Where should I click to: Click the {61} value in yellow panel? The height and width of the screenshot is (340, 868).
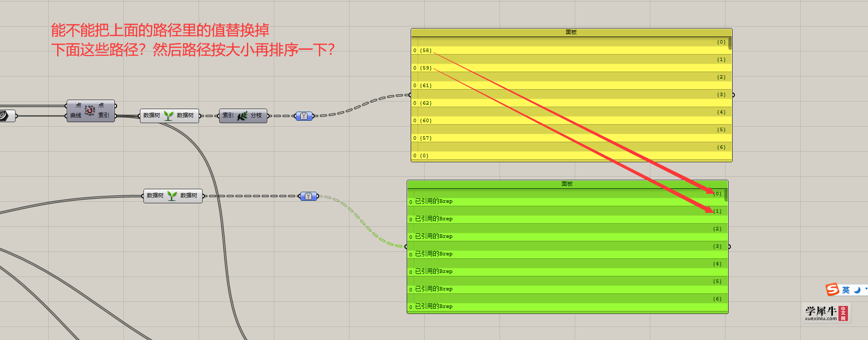(426, 86)
